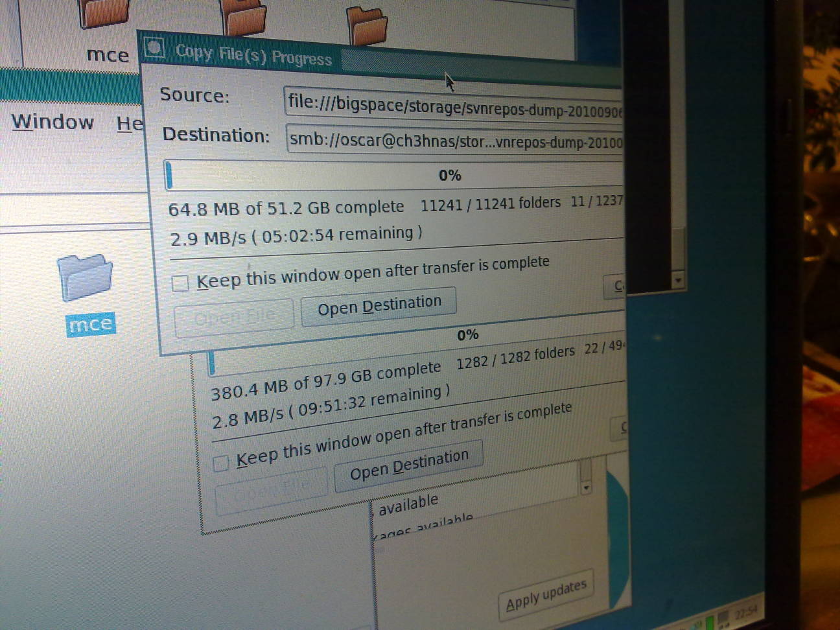This screenshot has height=630, width=840.
Task: Click the gray monitor icon beside the clock
Action: (x=723, y=616)
